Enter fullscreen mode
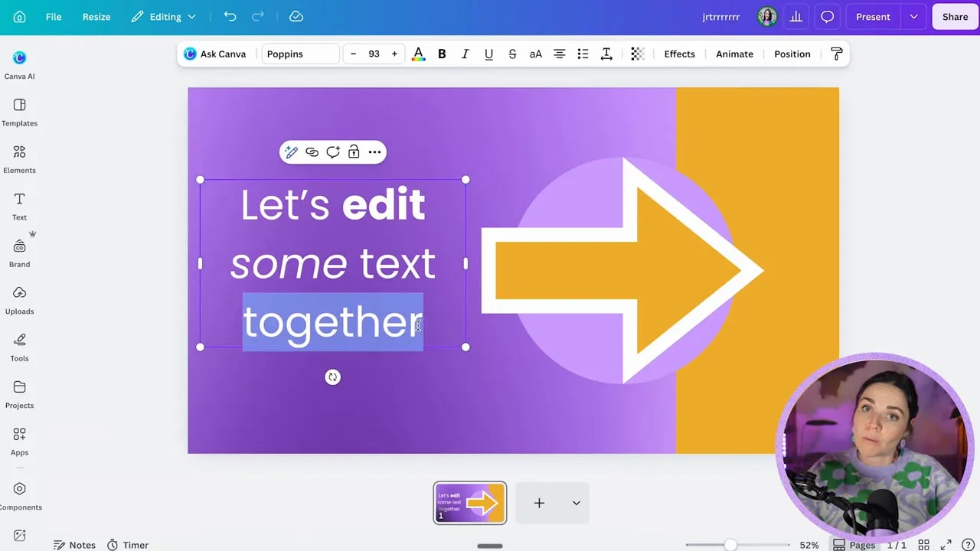Screen dimensions: 980x551 [946, 545]
